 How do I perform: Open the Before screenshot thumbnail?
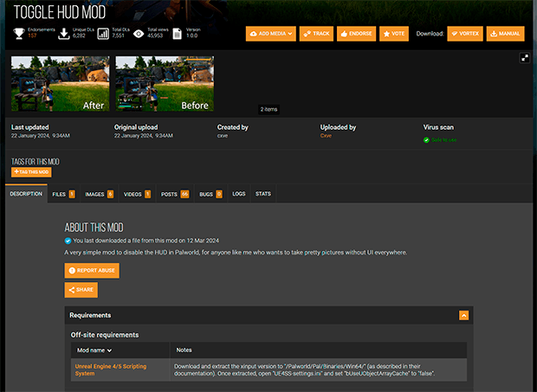[x=165, y=83]
